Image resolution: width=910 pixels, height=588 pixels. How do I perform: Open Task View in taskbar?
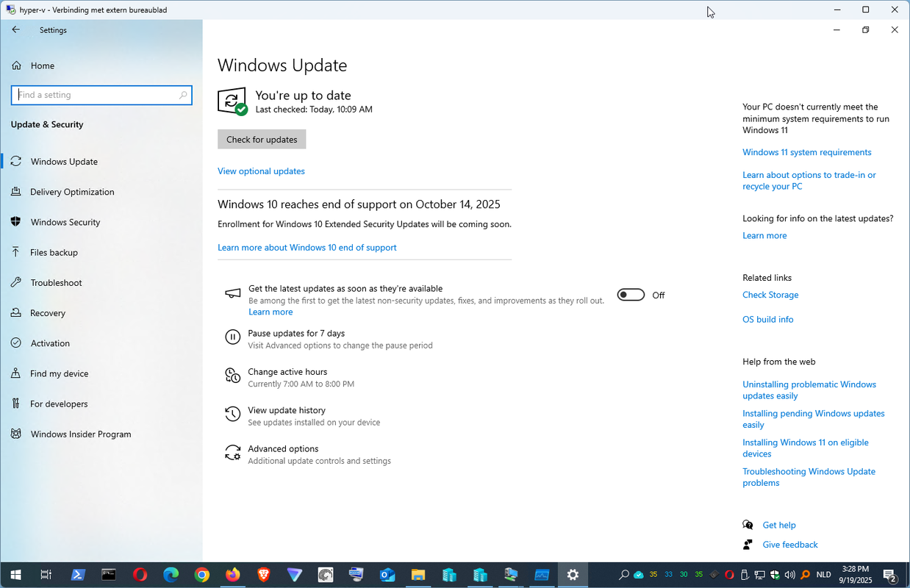[x=46, y=575]
